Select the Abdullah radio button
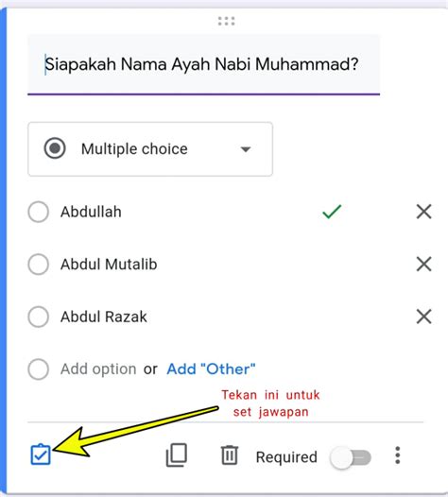Viewport: 448px width, 497px height. [39, 212]
